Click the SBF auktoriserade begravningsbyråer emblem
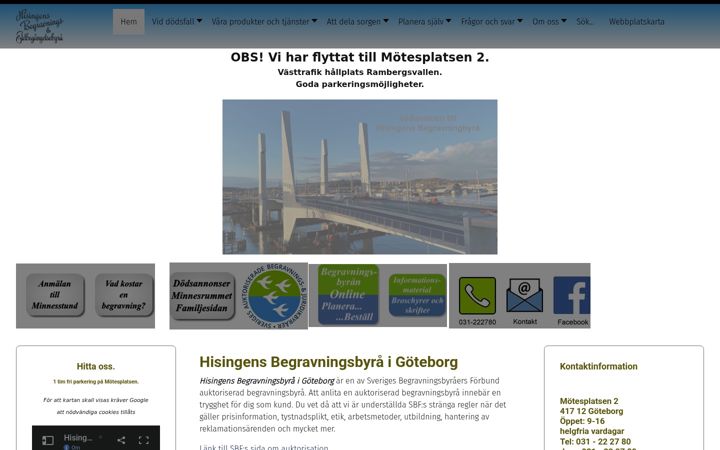720x450 pixels. pyautogui.click(x=274, y=296)
